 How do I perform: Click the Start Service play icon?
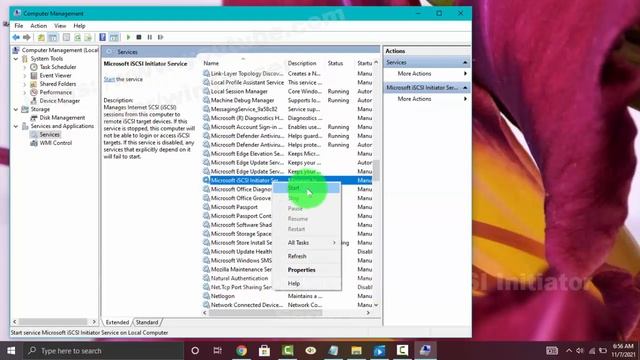128,38
